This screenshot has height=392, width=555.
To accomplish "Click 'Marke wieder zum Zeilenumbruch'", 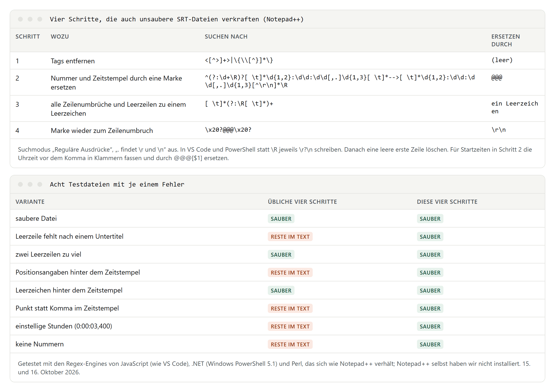I will coord(102,131).
